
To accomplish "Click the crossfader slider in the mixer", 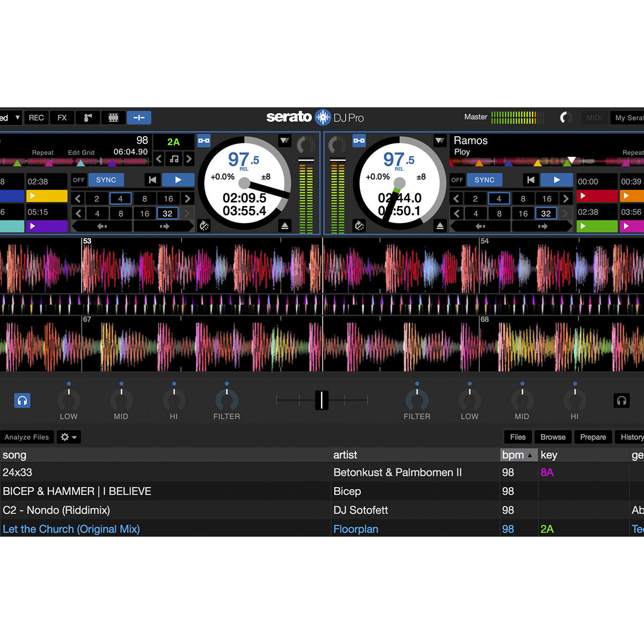I will pyautogui.click(x=322, y=400).
